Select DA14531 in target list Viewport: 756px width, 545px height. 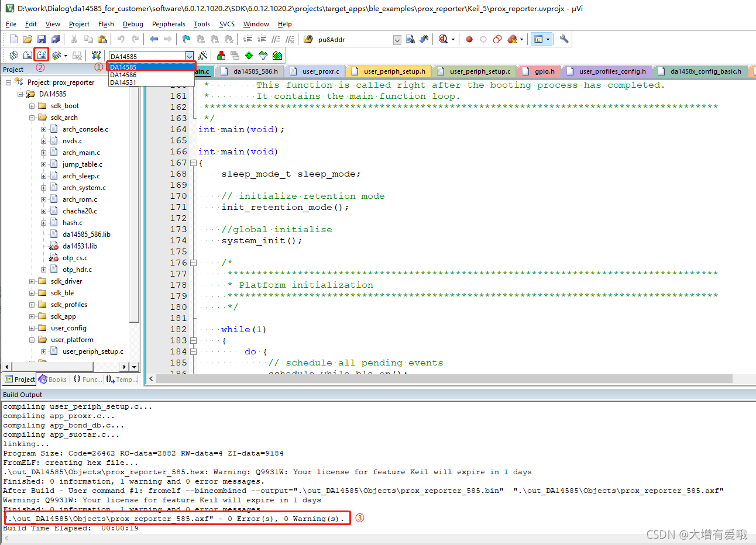pos(151,82)
